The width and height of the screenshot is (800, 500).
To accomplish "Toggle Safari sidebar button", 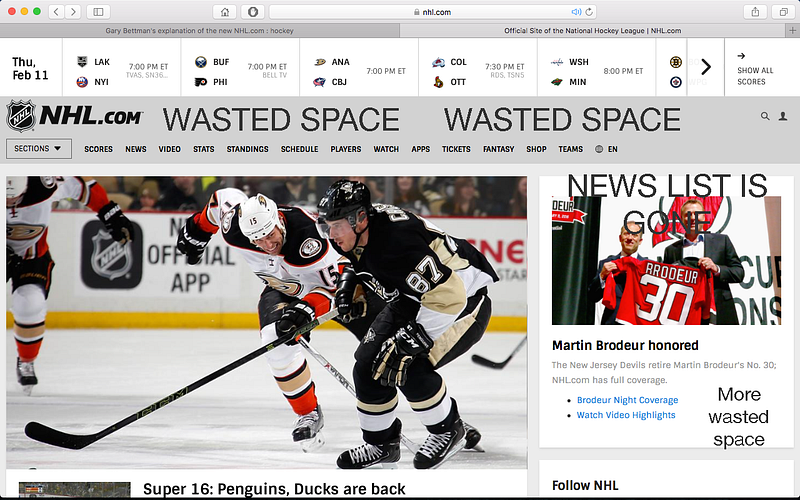I will [x=98, y=11].
